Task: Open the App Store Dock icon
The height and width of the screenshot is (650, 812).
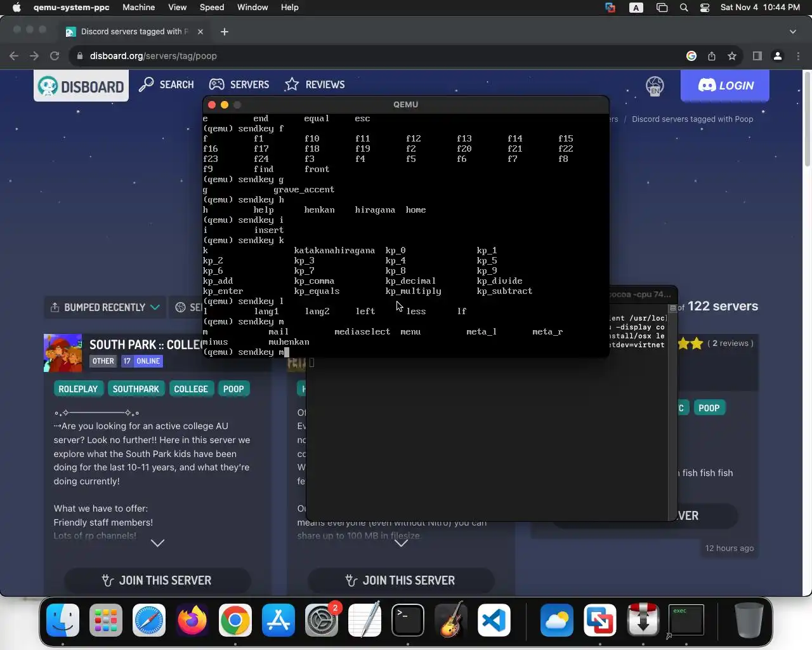Action: tap(278, 620)
